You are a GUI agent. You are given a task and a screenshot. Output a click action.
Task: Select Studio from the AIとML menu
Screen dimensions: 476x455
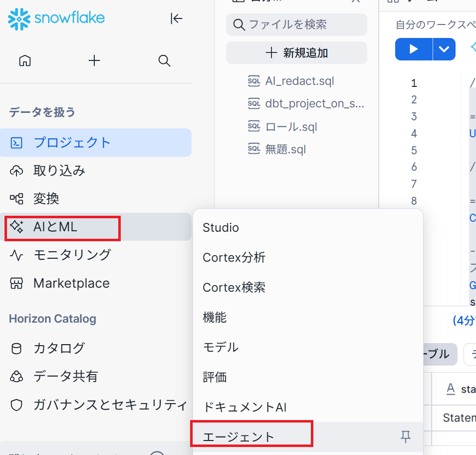pyautogui.click(x=221, y=227)
